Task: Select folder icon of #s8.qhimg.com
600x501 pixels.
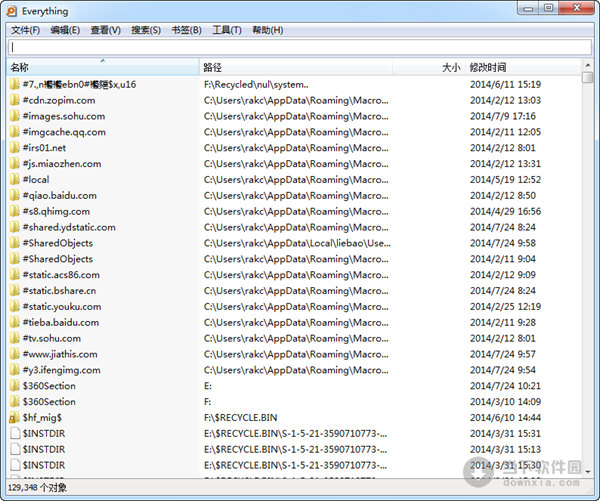Action: (15, 211)
